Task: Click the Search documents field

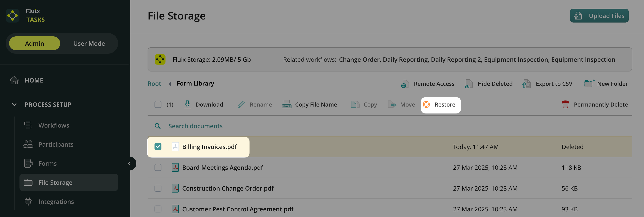Action: point(195,126)
